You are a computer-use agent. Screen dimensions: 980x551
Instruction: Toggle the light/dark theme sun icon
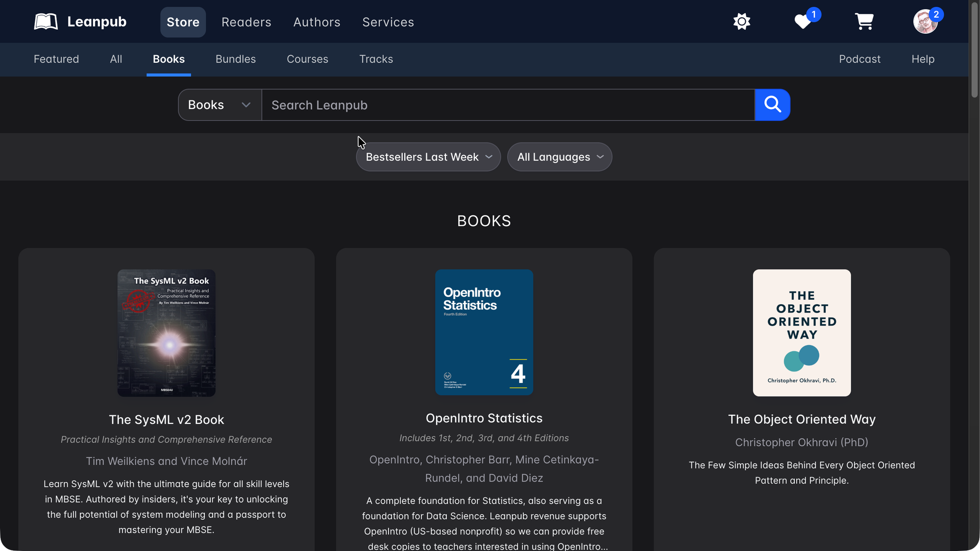coord(741,22)
